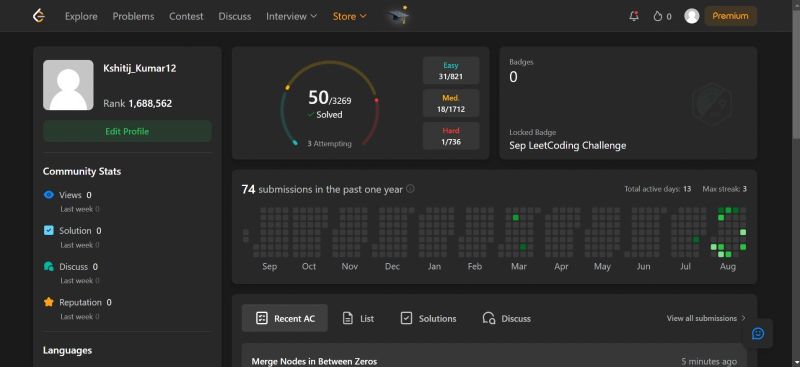The height and width of the screenshot is (367, 800).
Task: Click the Community Stats heading
Action: (82, 172)
